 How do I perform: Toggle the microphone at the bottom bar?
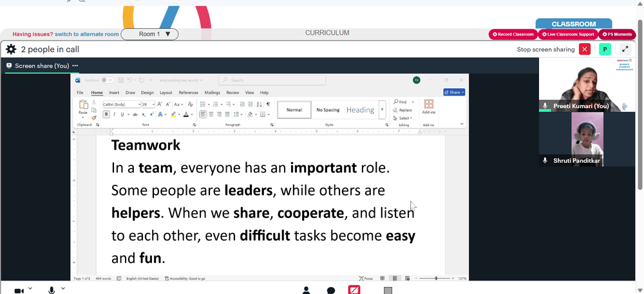pos(52,290)
